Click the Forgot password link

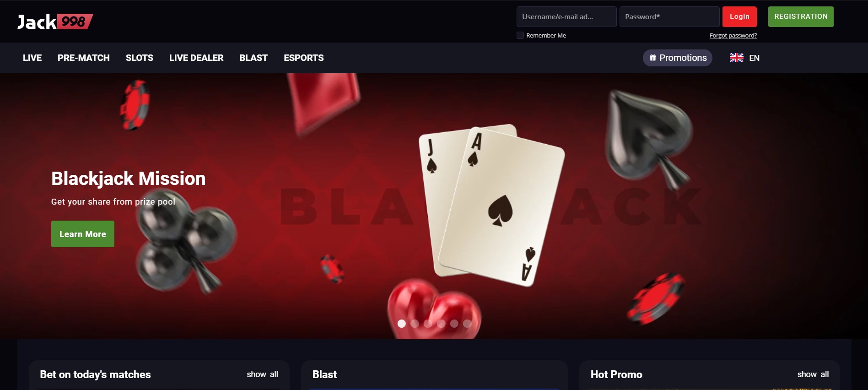(733, 35)
